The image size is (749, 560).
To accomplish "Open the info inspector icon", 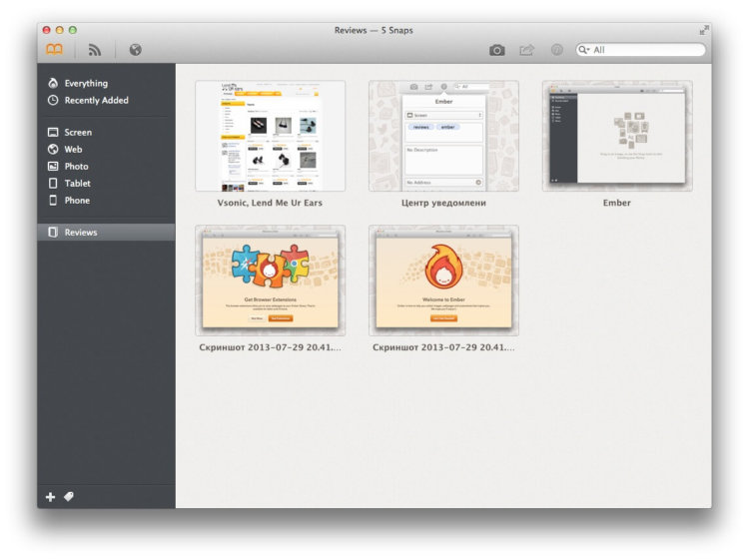I will coord(556,50).
